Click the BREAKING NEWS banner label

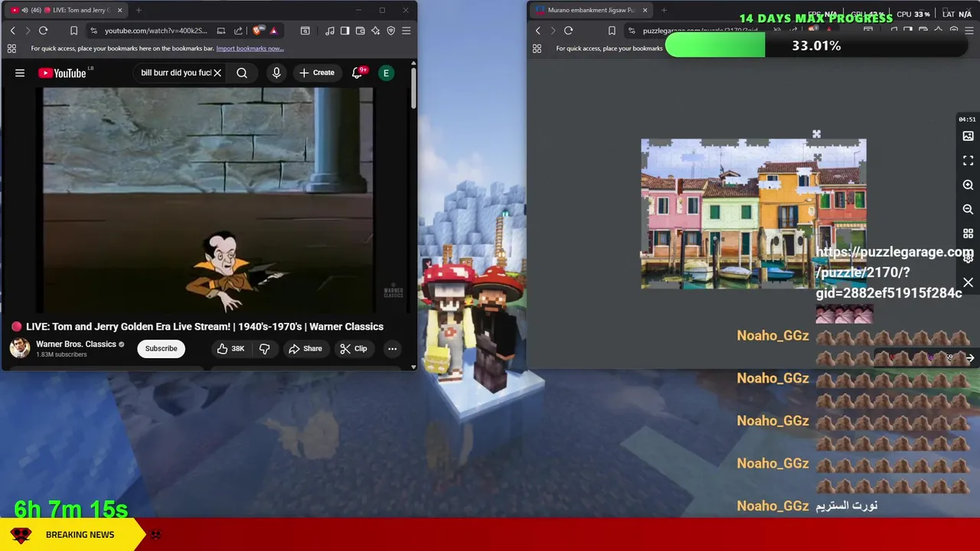[80, 534]
